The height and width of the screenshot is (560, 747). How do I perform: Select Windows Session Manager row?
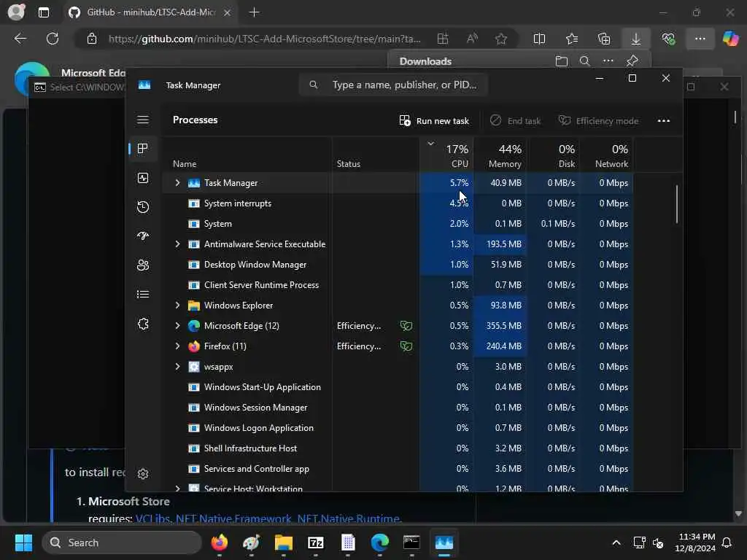click(398, 408)
